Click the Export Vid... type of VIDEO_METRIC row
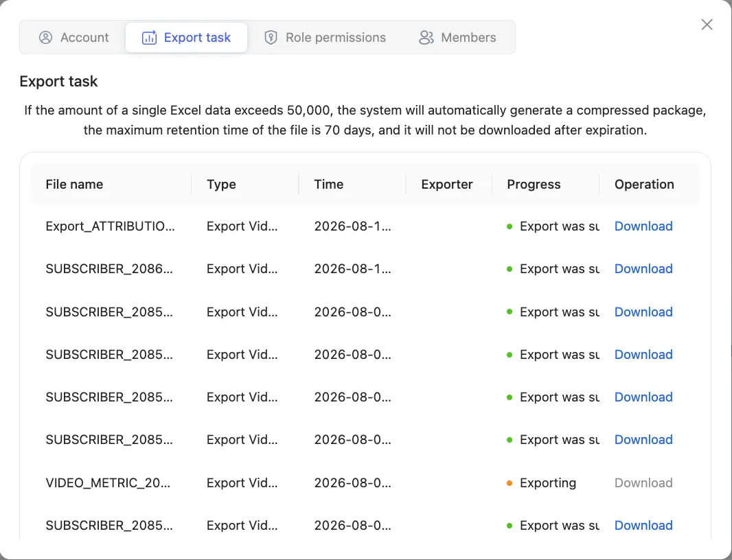Image resolution: width=732 pixels, height=560 pixels. 242,482
